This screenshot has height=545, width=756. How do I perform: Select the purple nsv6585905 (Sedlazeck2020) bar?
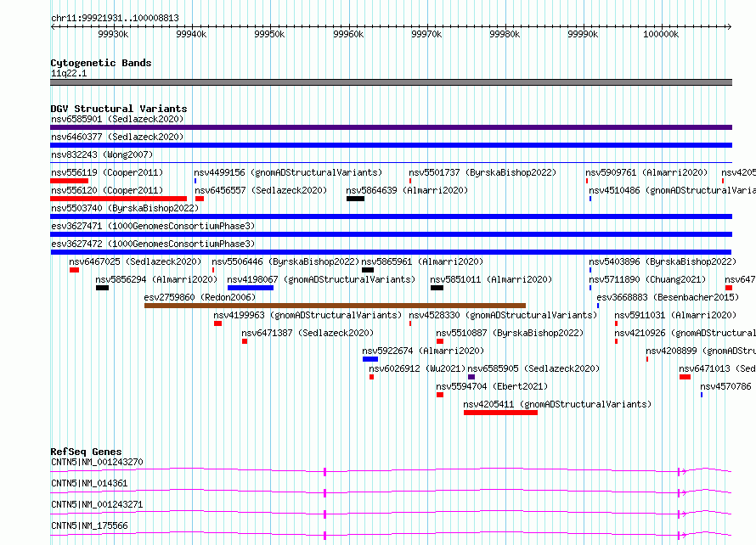(x=471, y=377)
